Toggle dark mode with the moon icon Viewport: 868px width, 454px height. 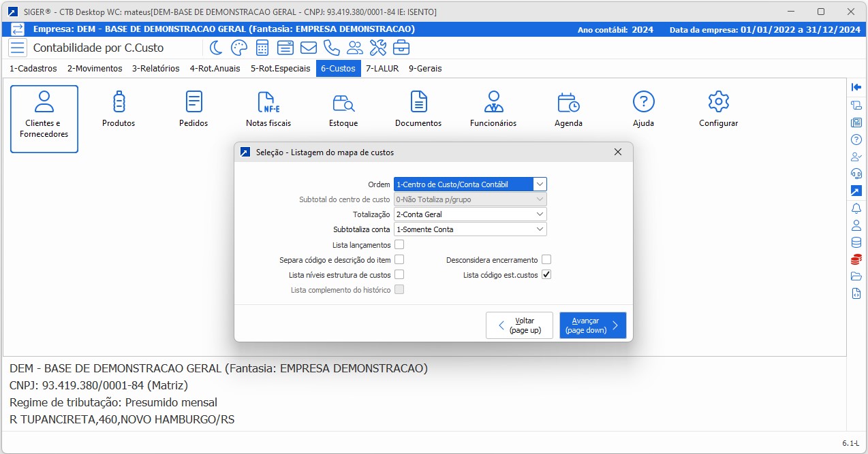coord(218,48)
